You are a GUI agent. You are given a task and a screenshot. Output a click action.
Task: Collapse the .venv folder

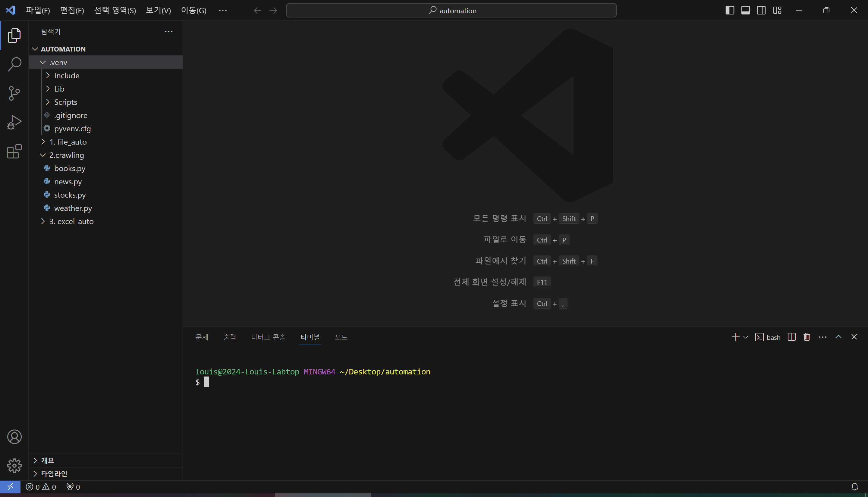click(x=106, y=62)
